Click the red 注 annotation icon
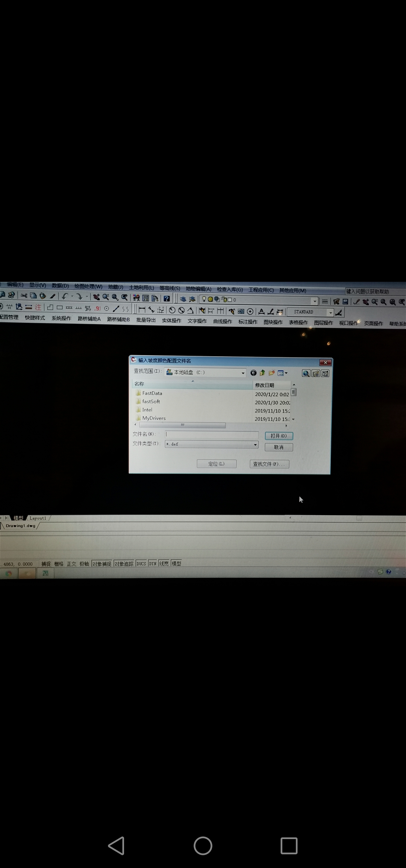406x868 pixels. (x=38, y=307)
